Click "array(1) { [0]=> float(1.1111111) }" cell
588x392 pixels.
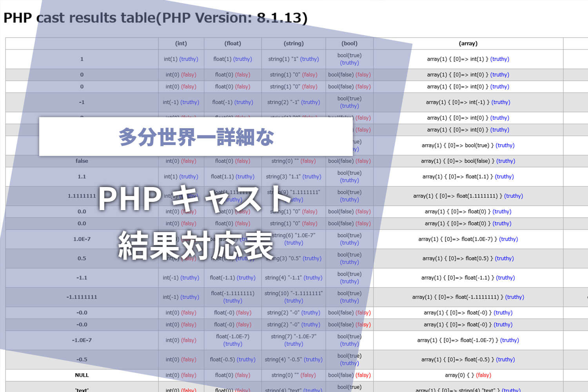[x=468, y=196]
